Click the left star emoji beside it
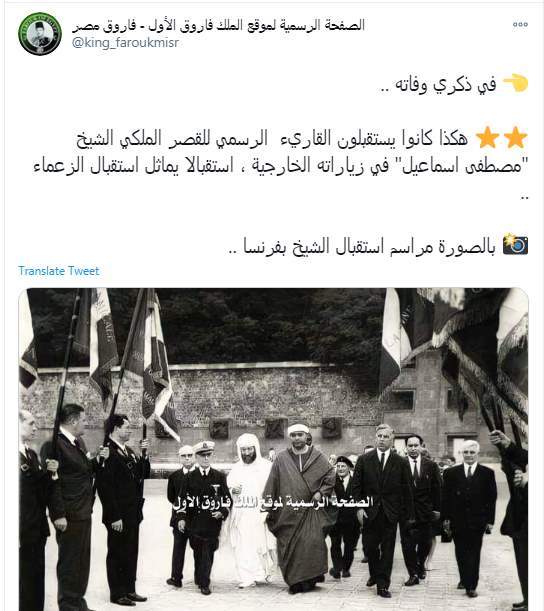Screen dimensions: 544x611 (x=487, y=138)
